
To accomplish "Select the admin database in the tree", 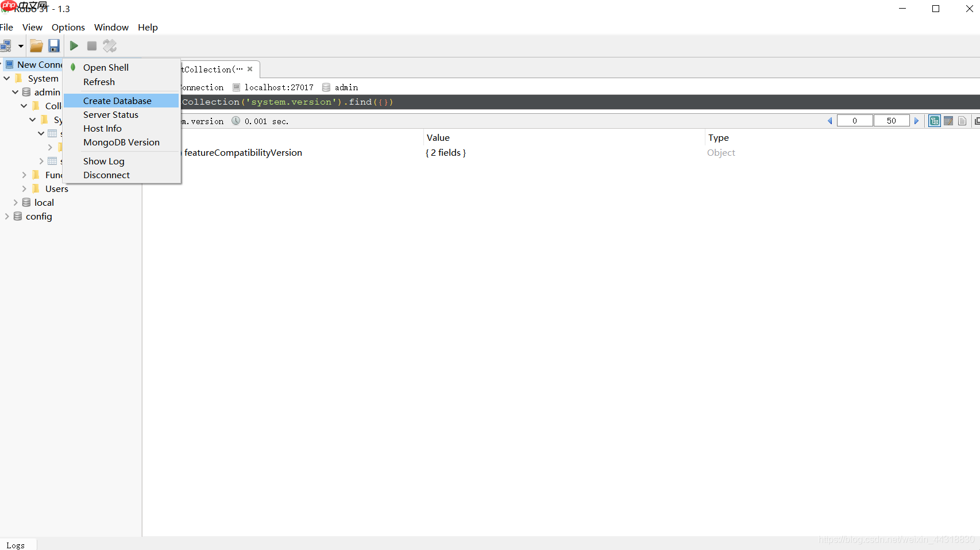I will (x=47, y=92).
